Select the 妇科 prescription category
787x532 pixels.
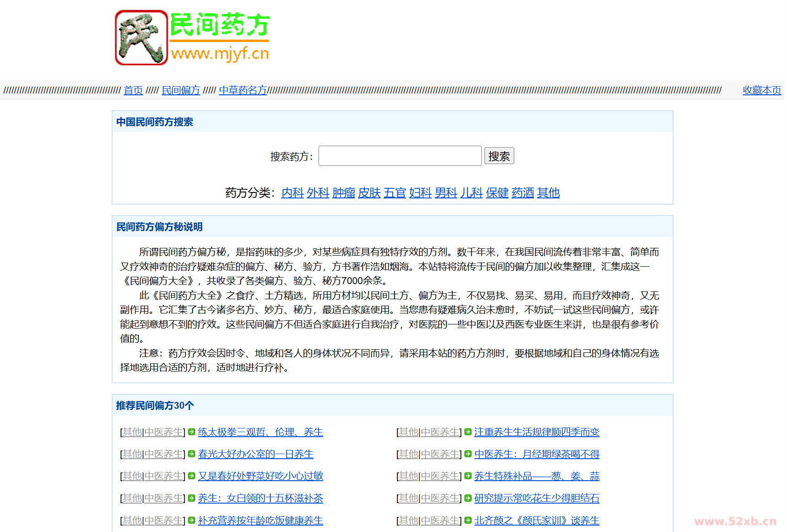pyautogui.click(x=420, y=193)
